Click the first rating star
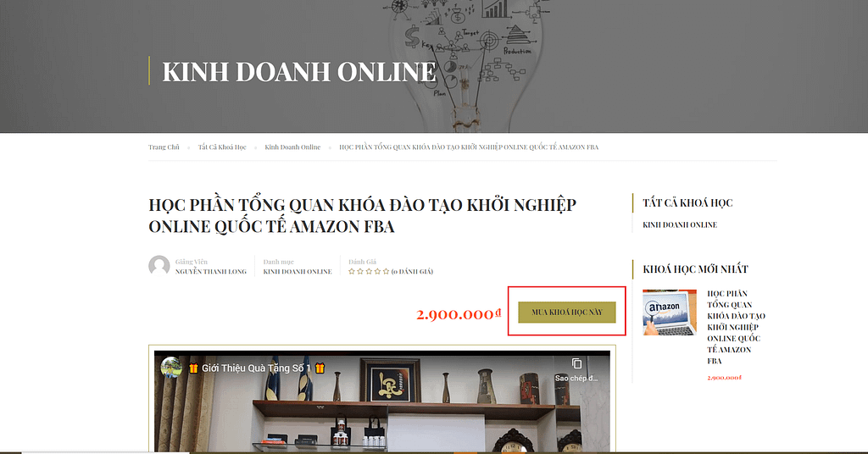 (352, 272)
